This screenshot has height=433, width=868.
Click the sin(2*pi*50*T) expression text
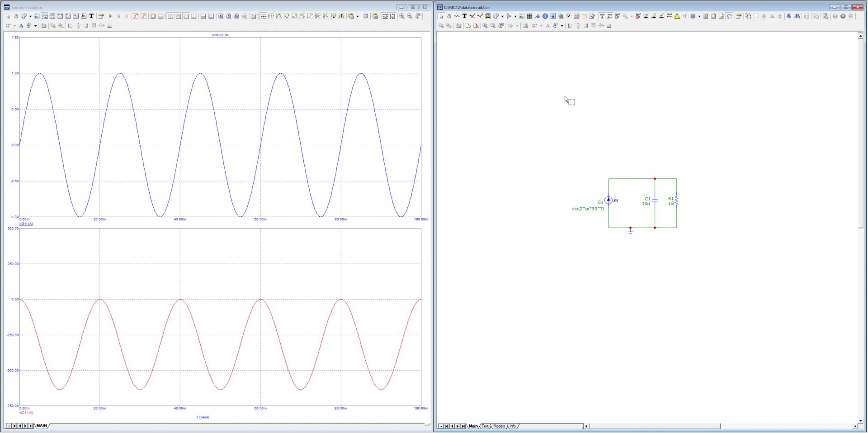coord(588,209)
